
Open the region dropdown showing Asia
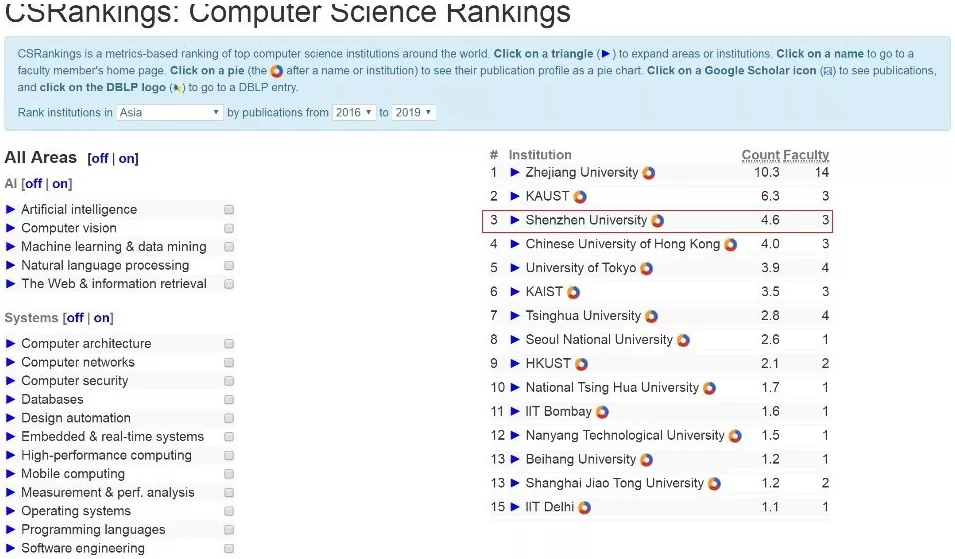click(170, 112)
